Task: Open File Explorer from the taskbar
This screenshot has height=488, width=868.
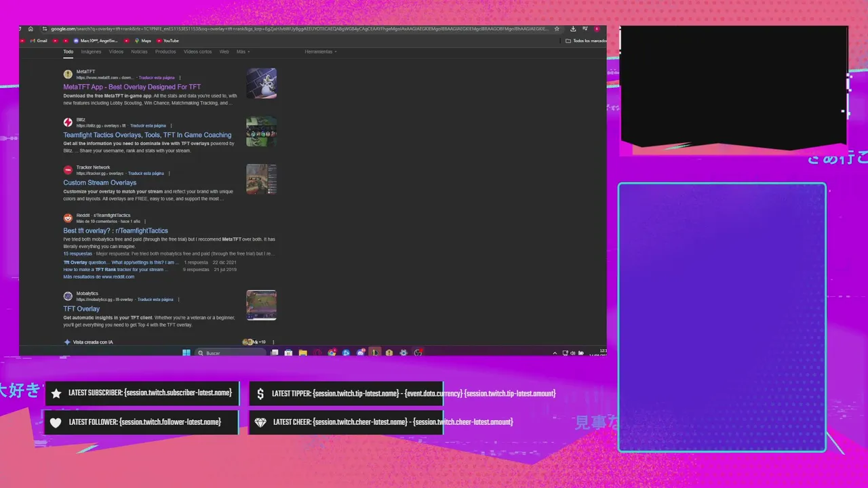Action: coord(303,352)
